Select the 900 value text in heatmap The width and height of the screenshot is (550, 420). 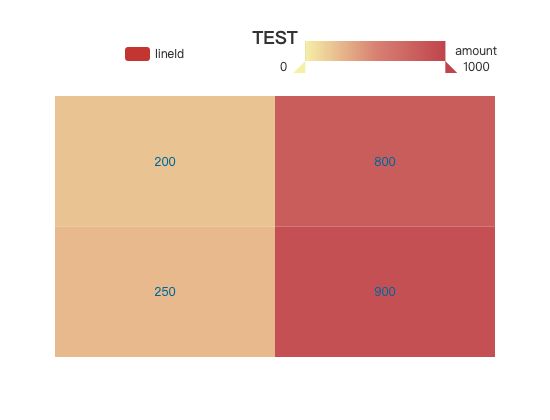click(x=385, y=292)
